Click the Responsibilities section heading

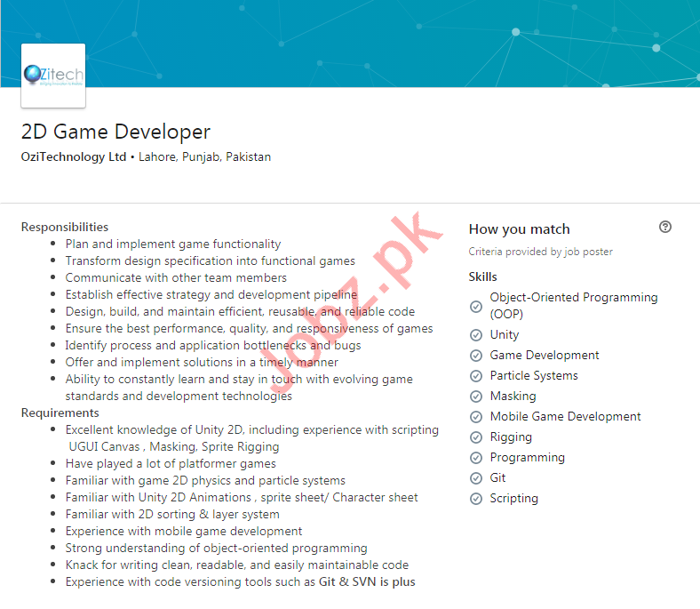(x=65, y=227)
